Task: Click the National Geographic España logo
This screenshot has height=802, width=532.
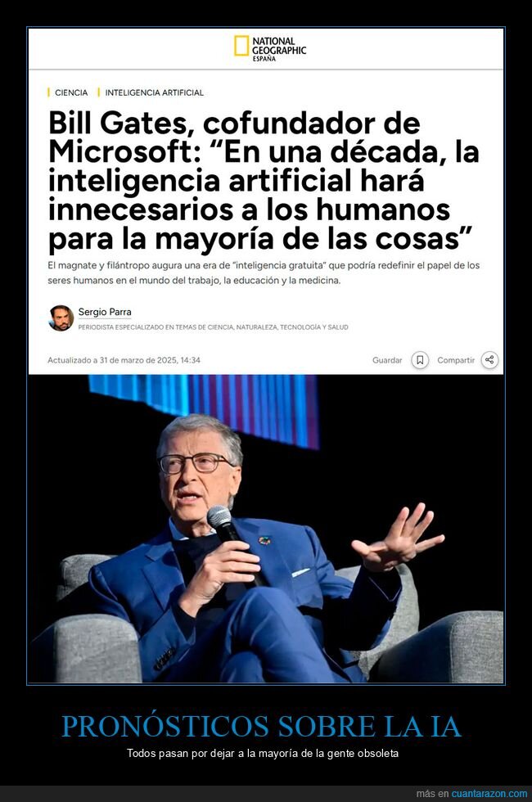Action: point(270,48)
